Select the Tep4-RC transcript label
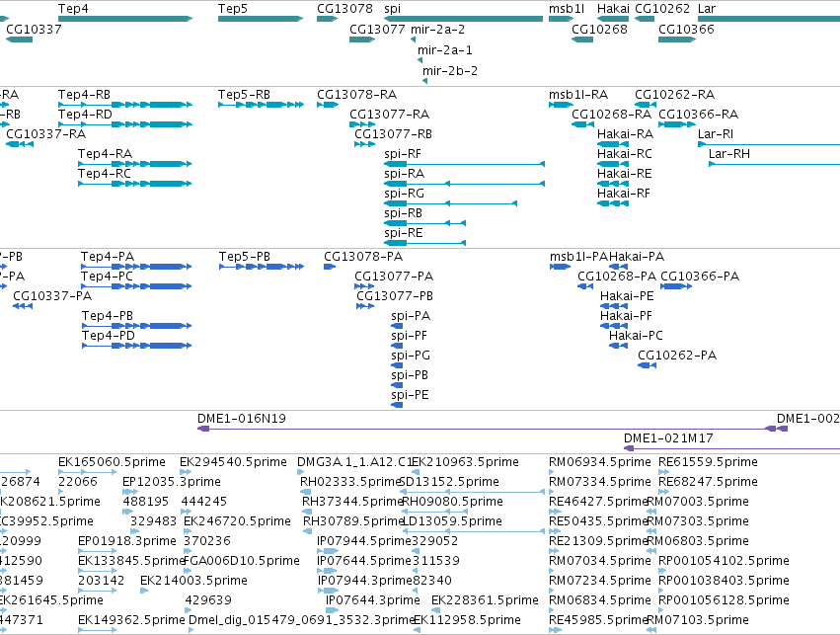 (x=105, y=174)
